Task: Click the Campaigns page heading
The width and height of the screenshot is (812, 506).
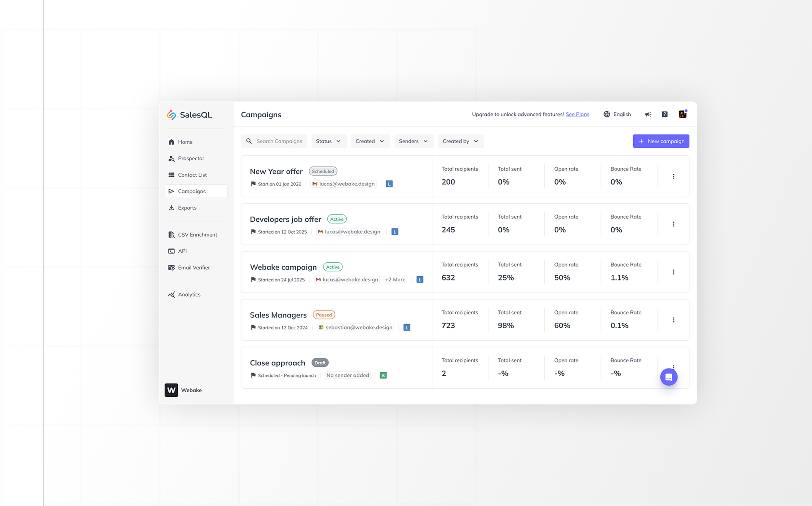Action: [x=261, y=115]
